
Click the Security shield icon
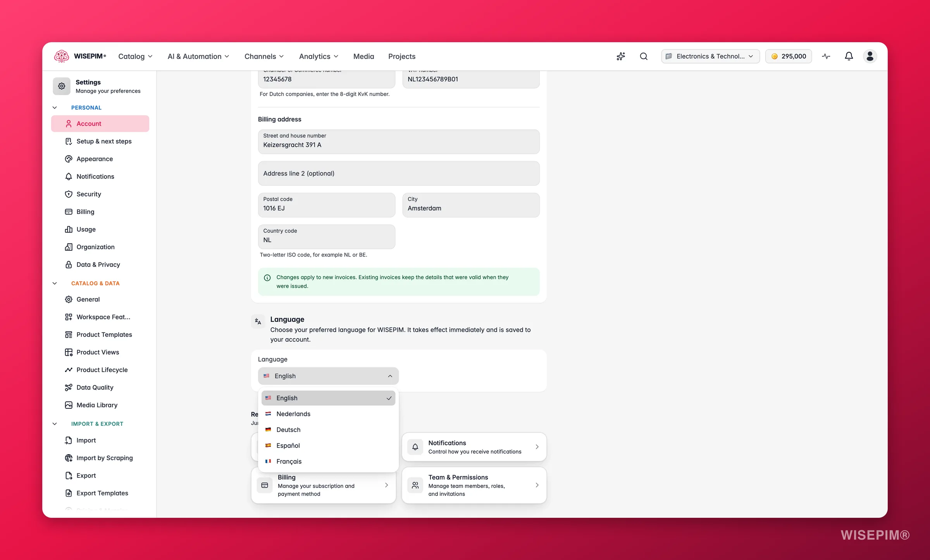(69, 194)
